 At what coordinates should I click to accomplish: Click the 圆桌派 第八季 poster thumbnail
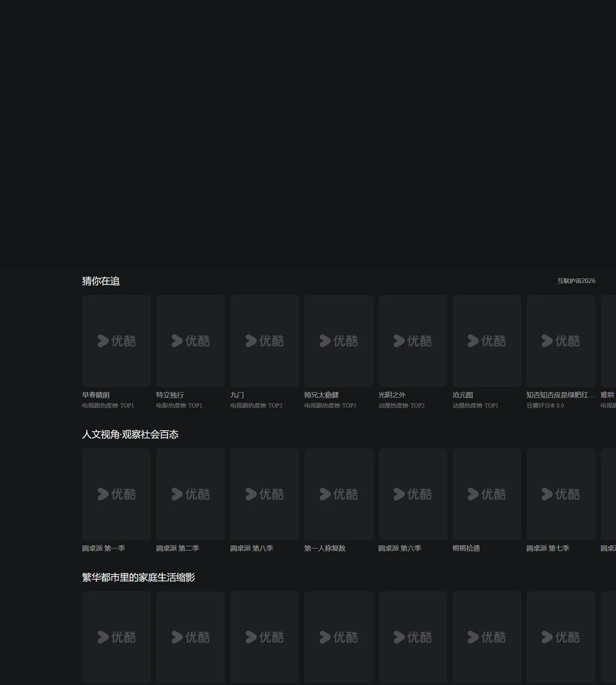(265, 494)
